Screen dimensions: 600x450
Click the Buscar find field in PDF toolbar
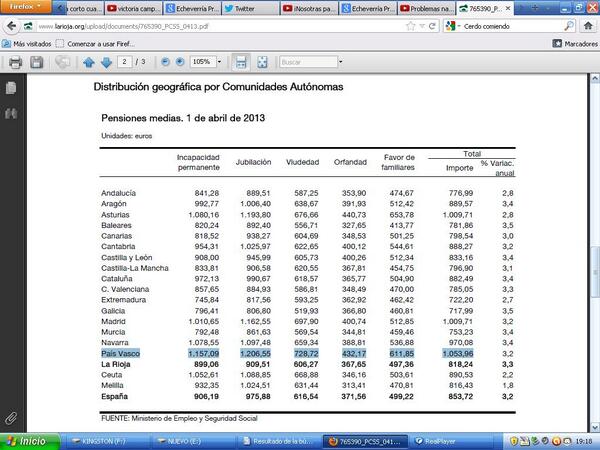[x=308, y=62]
